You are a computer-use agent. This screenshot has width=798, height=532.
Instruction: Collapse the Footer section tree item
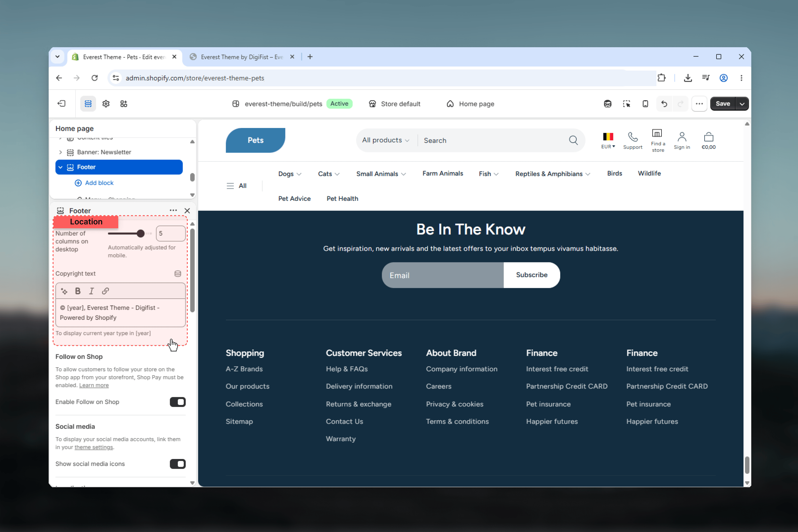[60, 167]
